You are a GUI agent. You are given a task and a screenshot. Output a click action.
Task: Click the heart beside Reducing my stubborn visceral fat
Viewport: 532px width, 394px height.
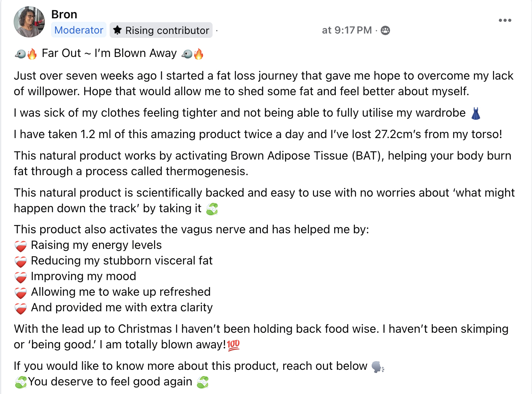coord(21,262)
